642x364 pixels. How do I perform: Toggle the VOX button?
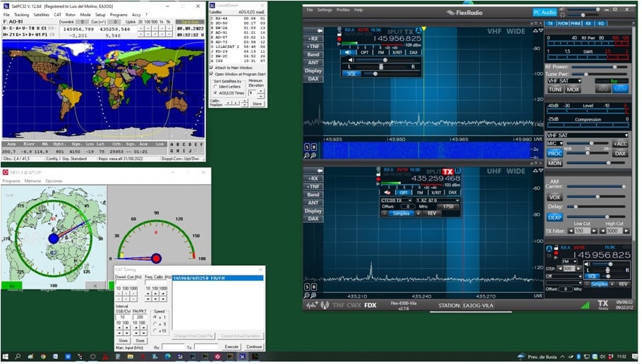coord(555,197)
